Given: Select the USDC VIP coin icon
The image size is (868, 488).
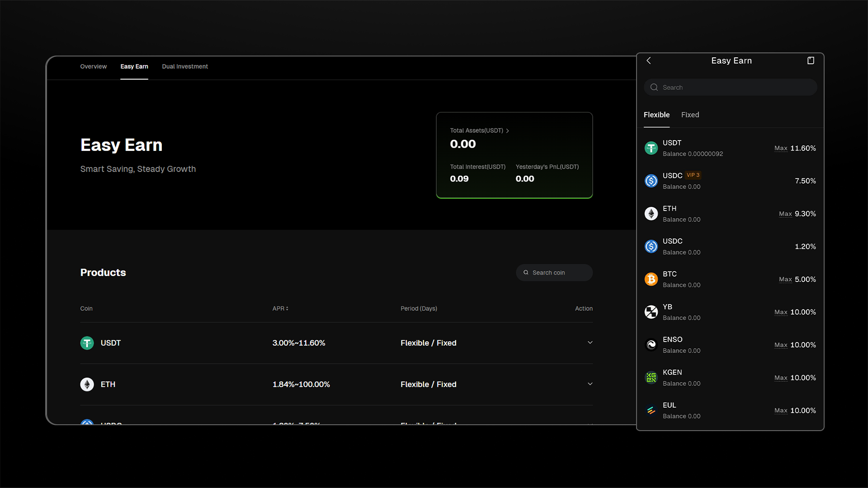Looking at the screenshot, I should [651, 181].
